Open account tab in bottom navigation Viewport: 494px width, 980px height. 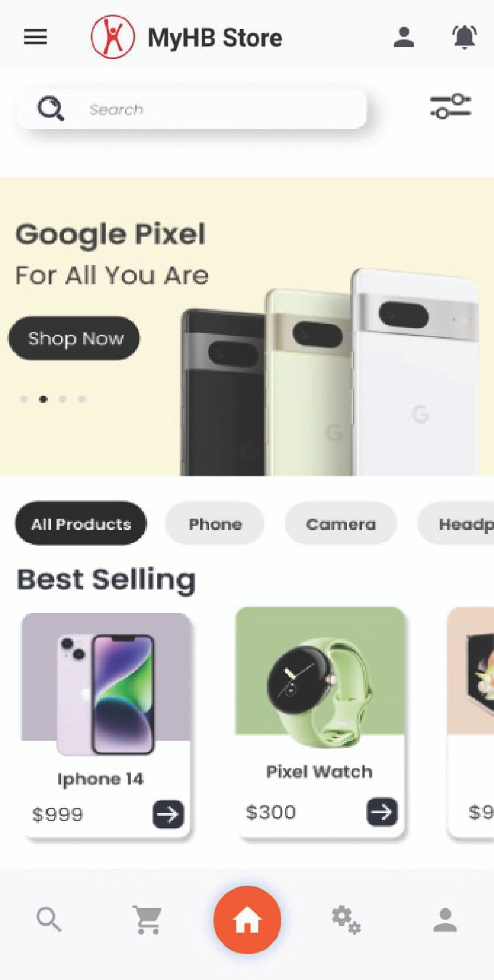point(445,920)
